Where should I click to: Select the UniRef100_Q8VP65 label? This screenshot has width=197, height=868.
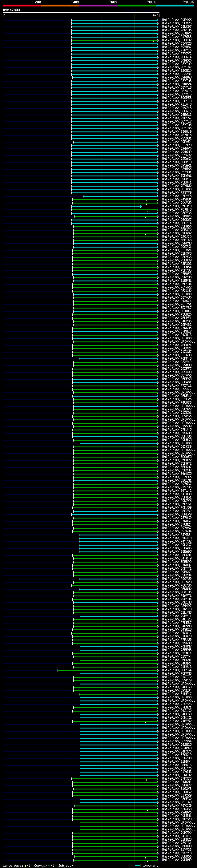pos(177,416)
